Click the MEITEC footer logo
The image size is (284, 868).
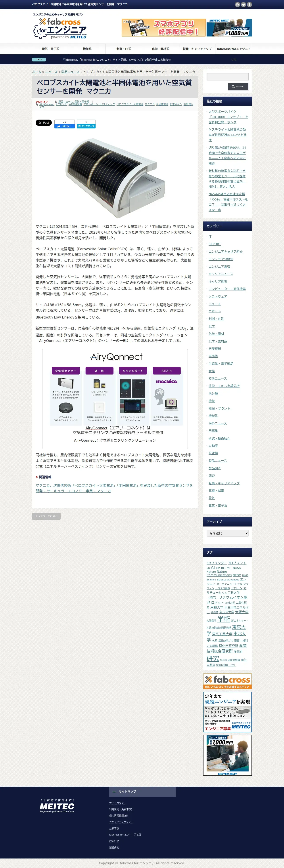click(x=57, y=806)
